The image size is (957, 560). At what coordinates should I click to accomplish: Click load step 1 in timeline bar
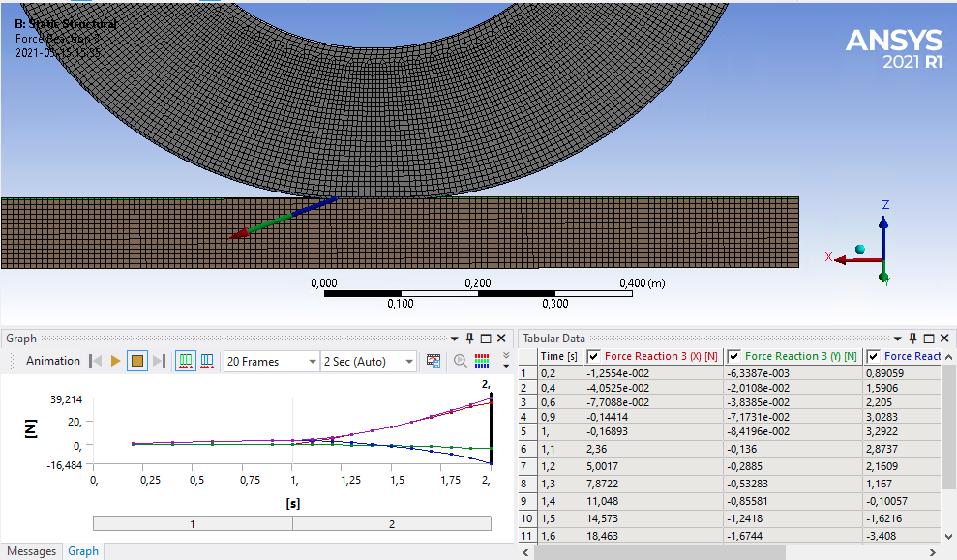coord(193,523)
